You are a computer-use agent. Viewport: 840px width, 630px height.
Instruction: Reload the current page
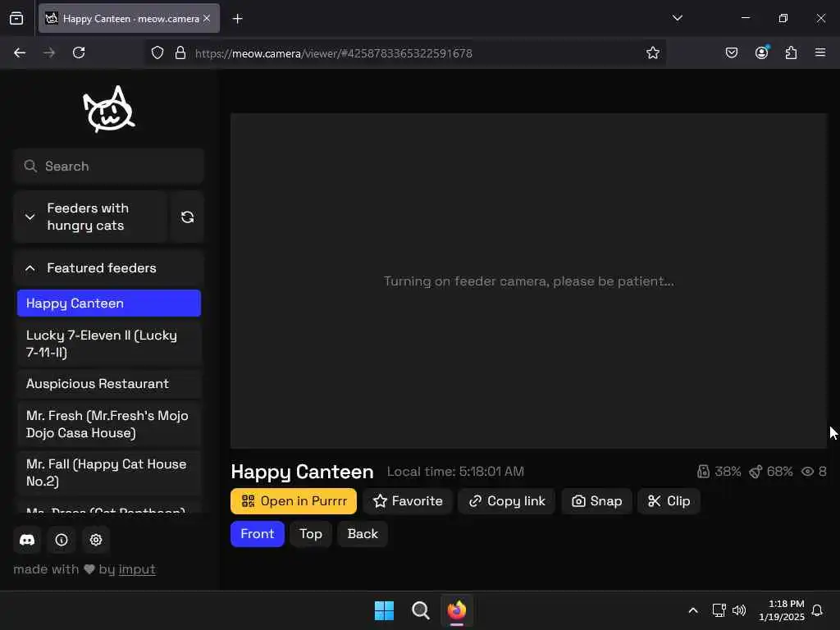[79, 52]
